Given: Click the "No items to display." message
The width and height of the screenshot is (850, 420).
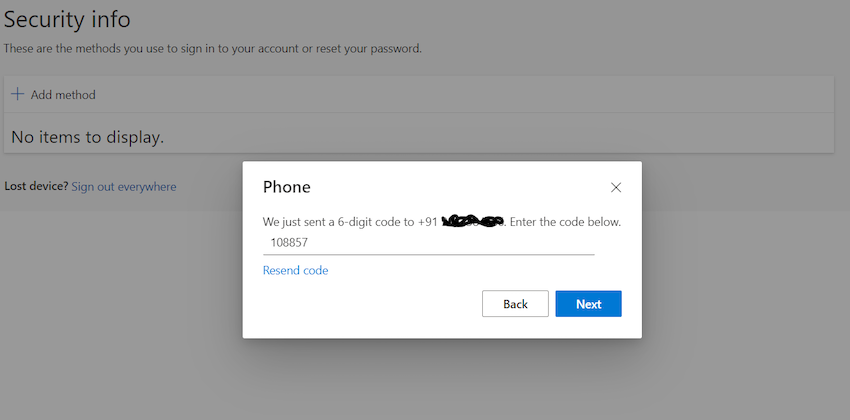Looking at the screenshot, I should [x=87, y=137].
